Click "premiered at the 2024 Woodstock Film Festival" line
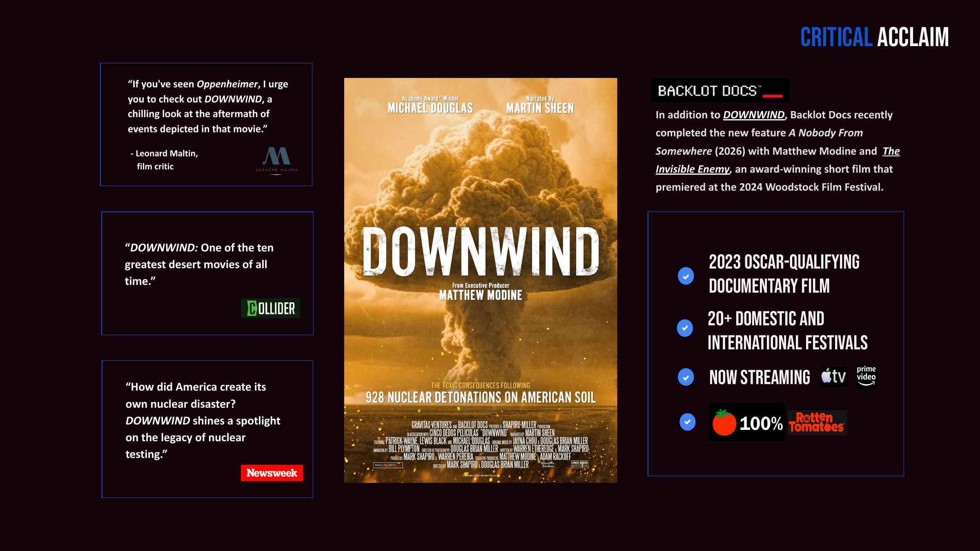 (769, 187)
